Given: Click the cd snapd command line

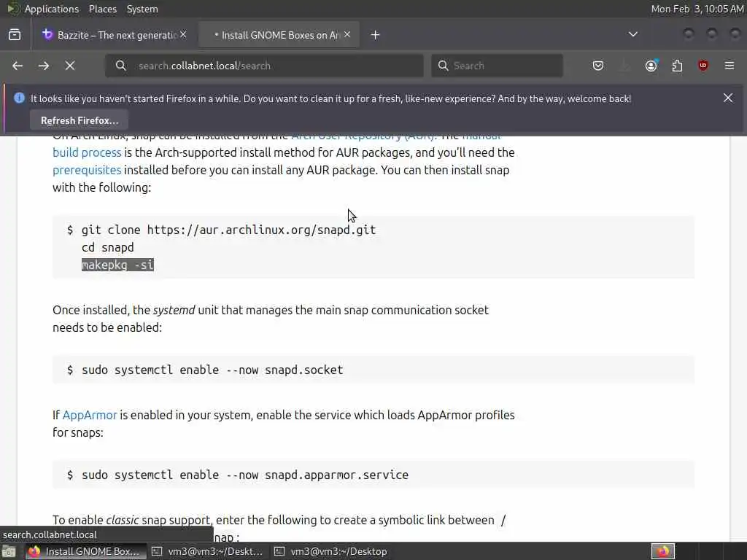Looking at the screenshot, I should pyautogui.click(x=108, y=248).
